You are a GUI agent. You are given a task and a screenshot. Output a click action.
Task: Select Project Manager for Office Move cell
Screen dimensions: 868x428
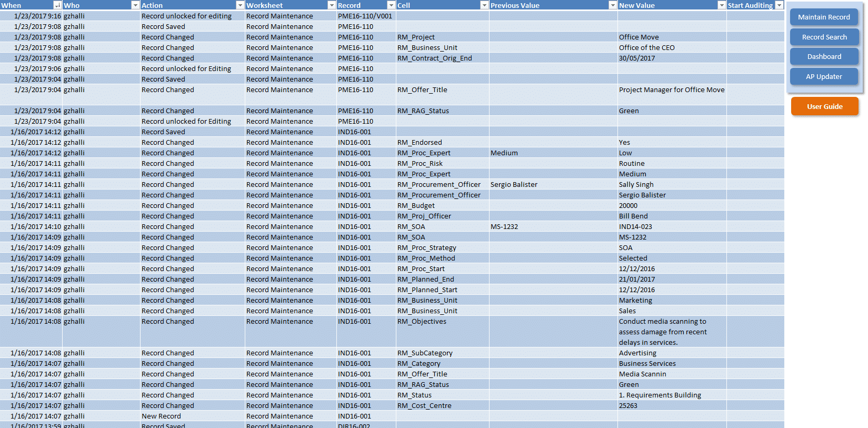[x=672, y=95]
